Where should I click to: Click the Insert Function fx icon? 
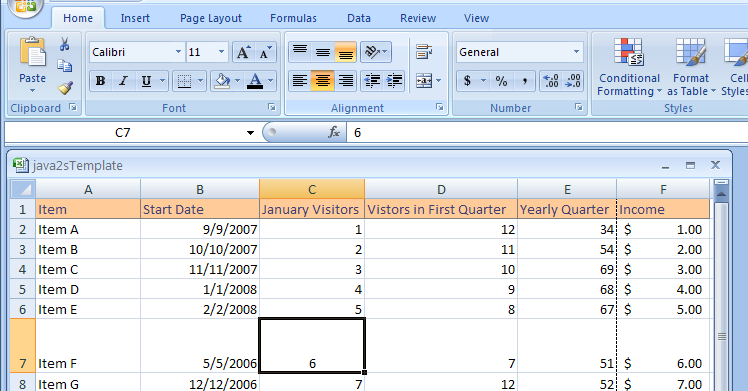point(334,132)
